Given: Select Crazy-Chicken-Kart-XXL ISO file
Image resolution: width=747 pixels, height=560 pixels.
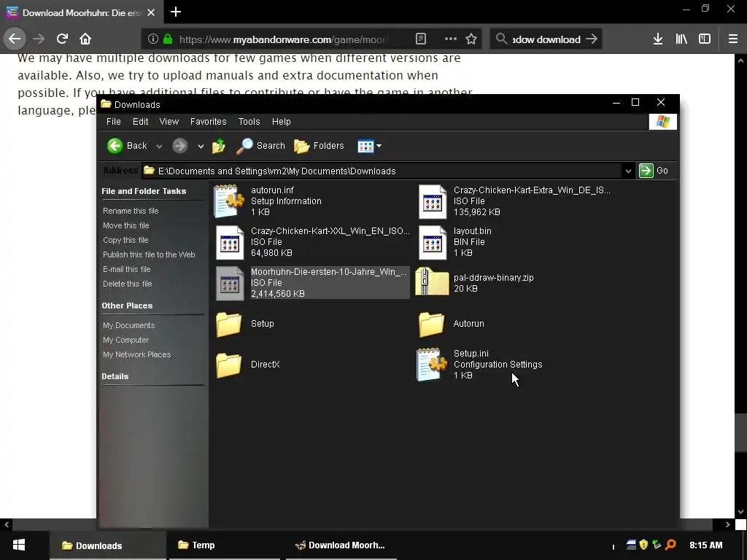Looking at the screenshot, I should (312, 242).
